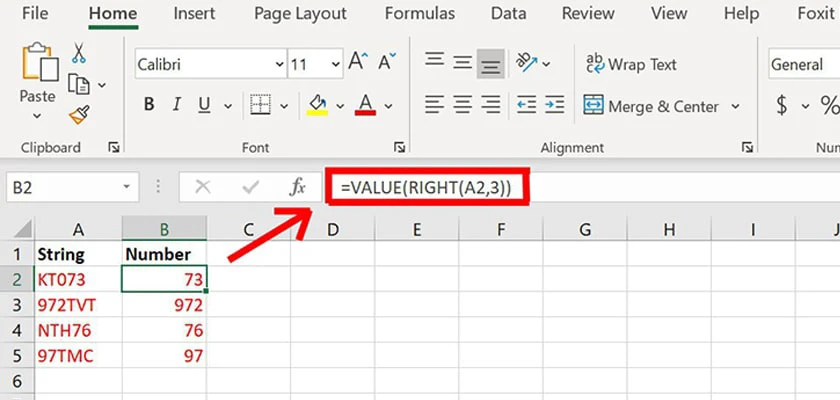Open the Font Color dropdown arrow

[x=388, y=106]
